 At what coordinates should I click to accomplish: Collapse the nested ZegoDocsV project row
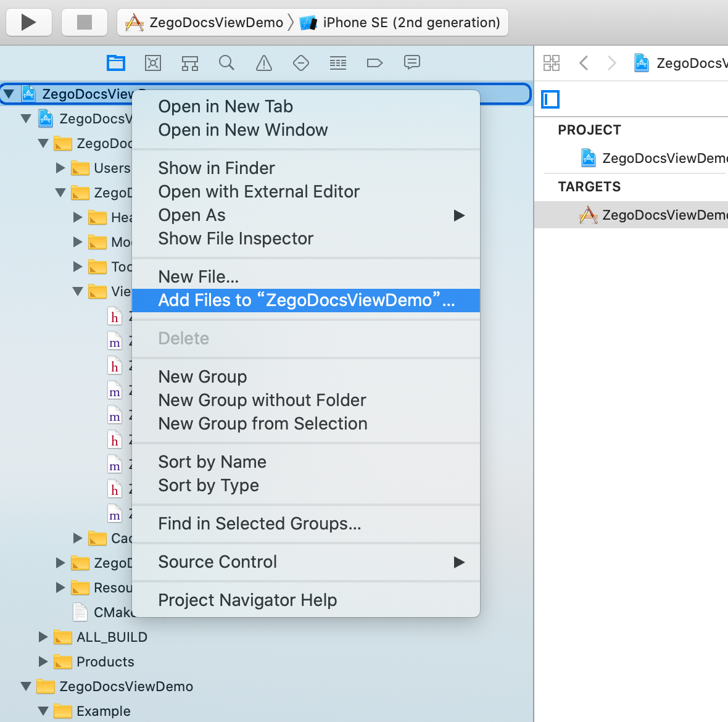coord(26,118)
